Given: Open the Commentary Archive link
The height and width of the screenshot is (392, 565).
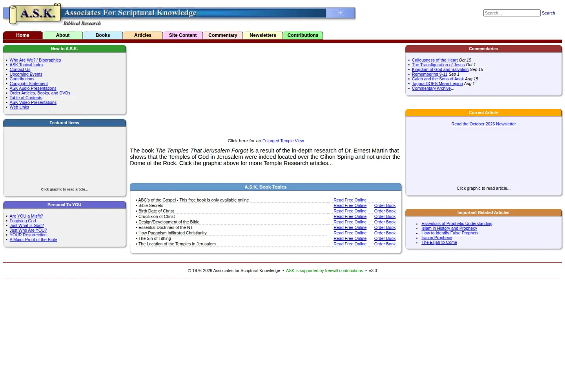Looking at the screenshot, I should [x=431, y=89].
